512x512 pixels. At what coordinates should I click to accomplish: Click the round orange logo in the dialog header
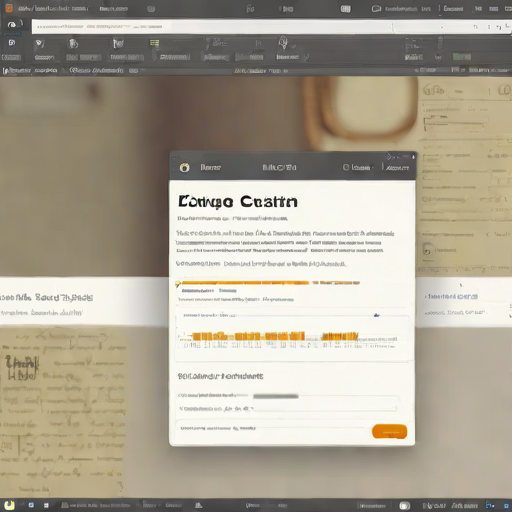(x=185, y=167)
